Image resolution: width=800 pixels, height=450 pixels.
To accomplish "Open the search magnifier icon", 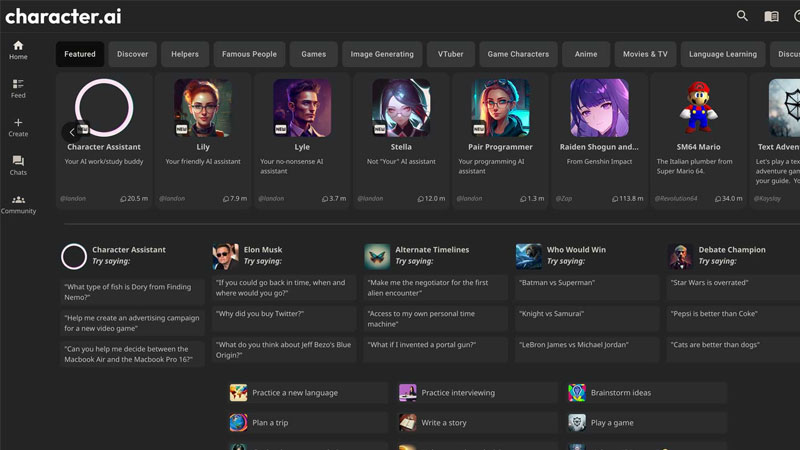I will [742, 16].
